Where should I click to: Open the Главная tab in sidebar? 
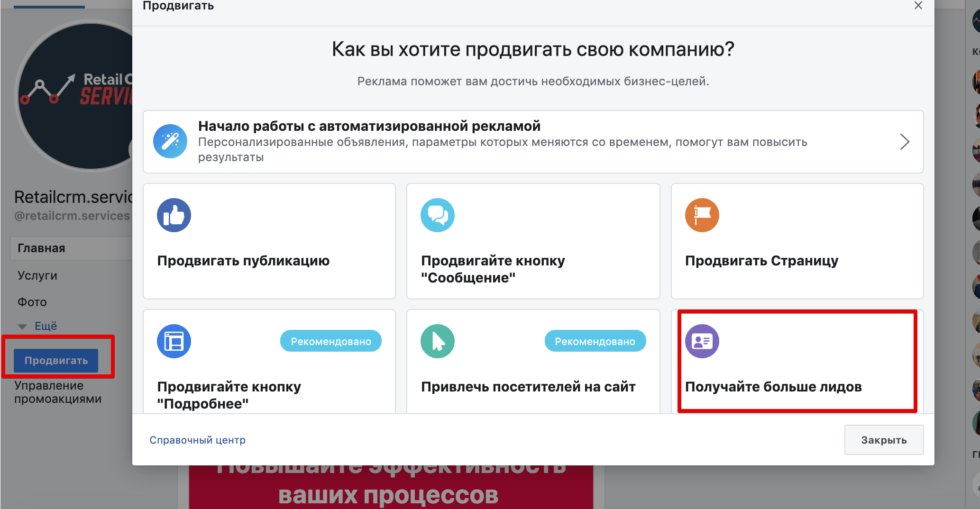[x=71, y=248]
